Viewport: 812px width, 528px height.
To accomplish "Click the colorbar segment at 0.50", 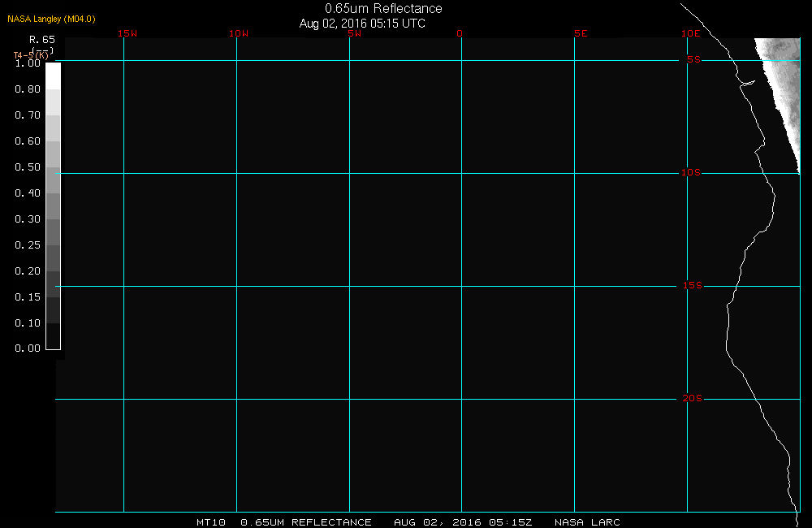I will pos(54,180).
